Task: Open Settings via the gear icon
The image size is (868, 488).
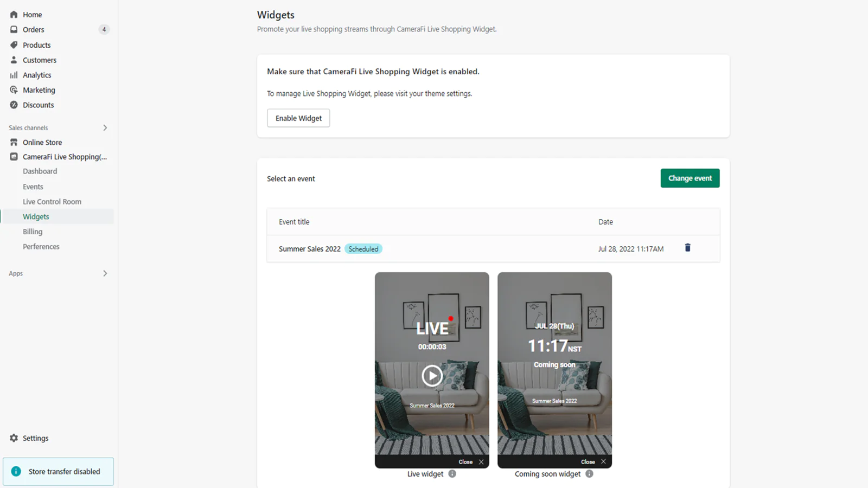Action: [x=14, y=438]
